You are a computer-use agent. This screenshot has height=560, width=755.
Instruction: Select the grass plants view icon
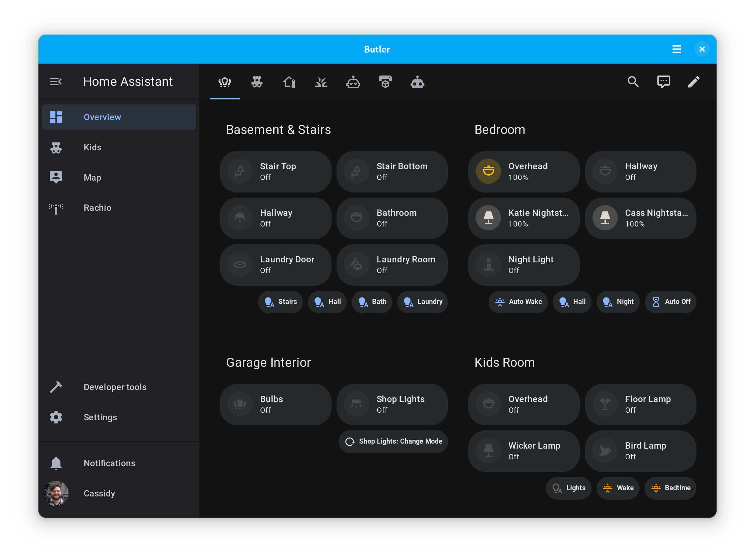[321, 82]
